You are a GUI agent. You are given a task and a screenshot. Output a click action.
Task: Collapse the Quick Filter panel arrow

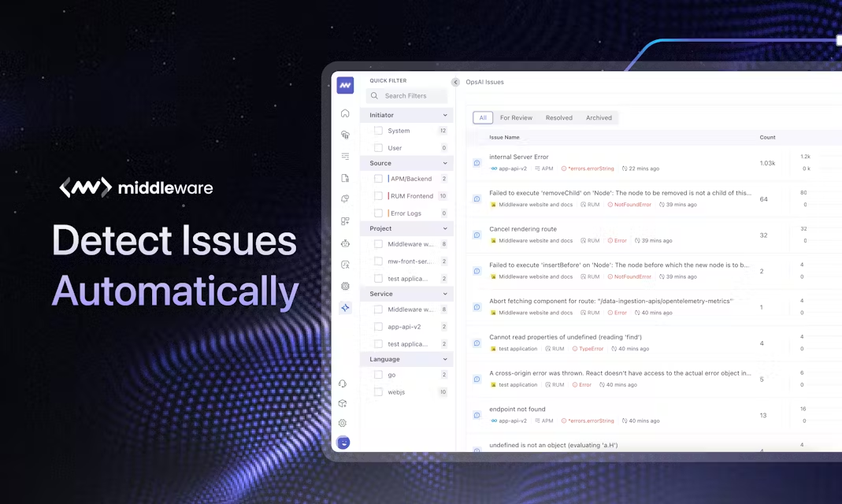[455, 82]
